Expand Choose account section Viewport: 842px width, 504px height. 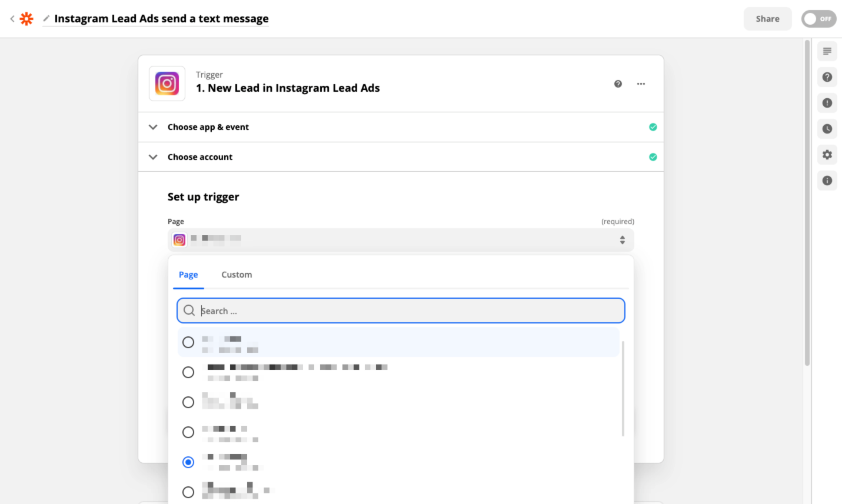pyautogui.click(x=401, y=157)
